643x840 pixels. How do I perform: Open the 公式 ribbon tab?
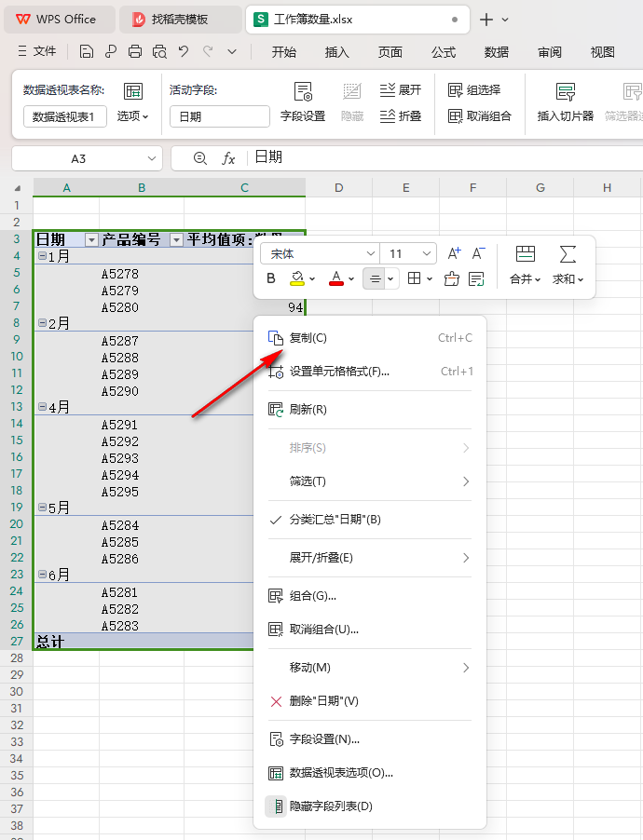(444, 52)
